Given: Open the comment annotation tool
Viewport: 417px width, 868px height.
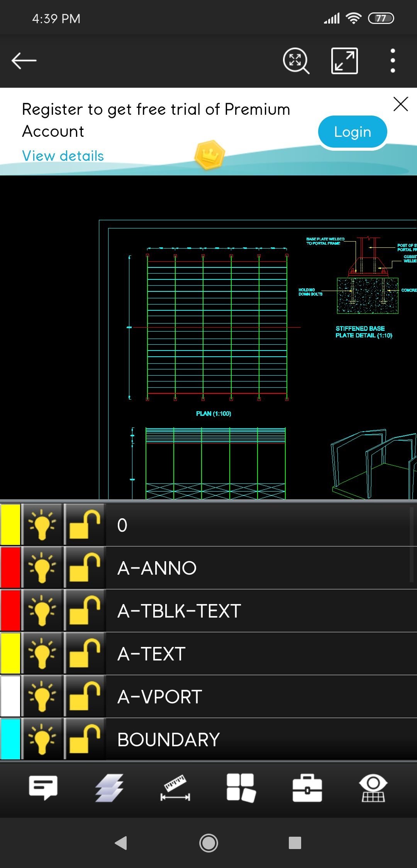Looking at the screenshot, I should [x=43, y=788].
